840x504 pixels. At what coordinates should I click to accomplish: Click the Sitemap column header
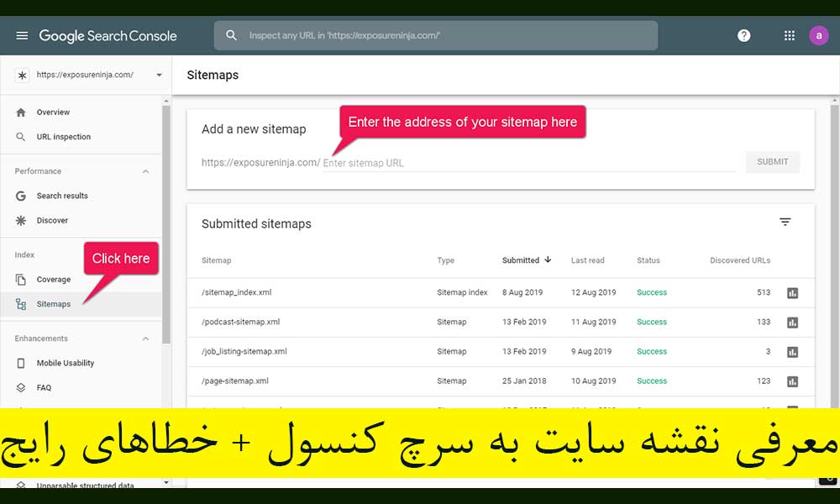click(x=217, y=260)
